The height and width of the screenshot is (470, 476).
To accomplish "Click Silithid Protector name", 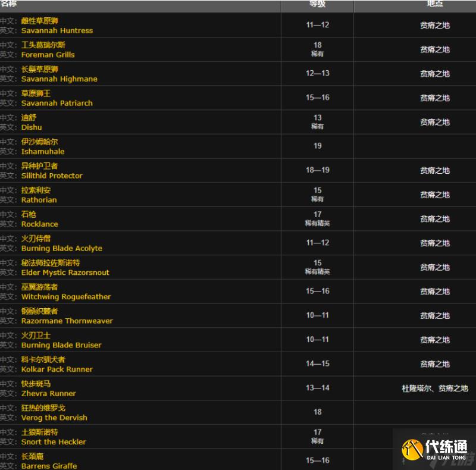I will pyautogui.click(x=52, y=176).
